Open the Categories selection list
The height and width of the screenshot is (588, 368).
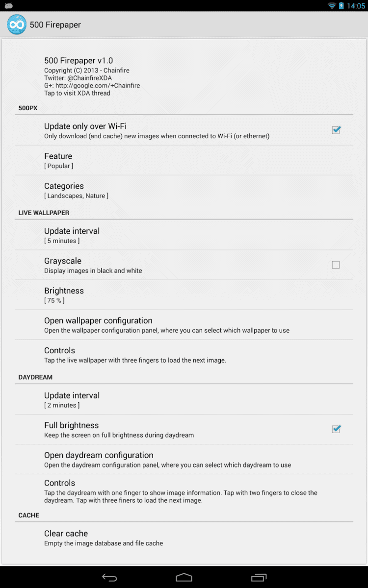click(x=184, y=190)
